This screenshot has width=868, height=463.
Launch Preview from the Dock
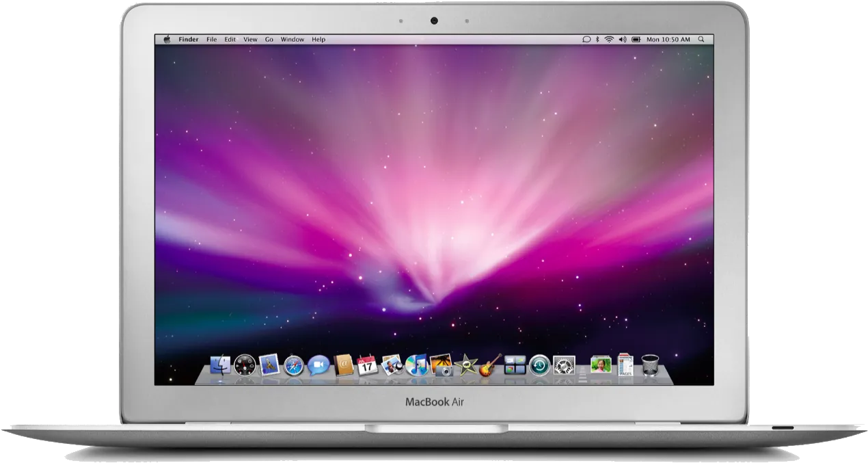tap(392, 365)
